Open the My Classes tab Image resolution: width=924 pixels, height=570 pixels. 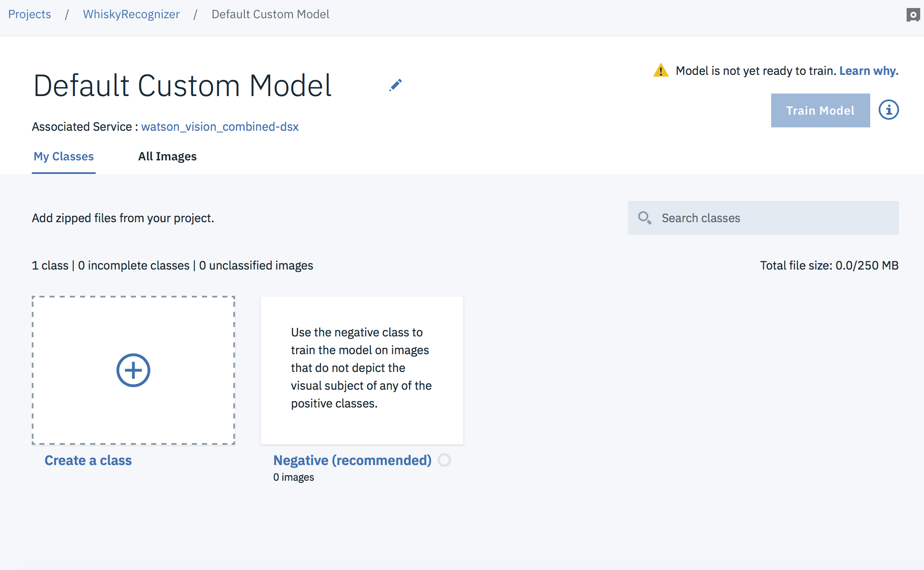tap(64, 157)
